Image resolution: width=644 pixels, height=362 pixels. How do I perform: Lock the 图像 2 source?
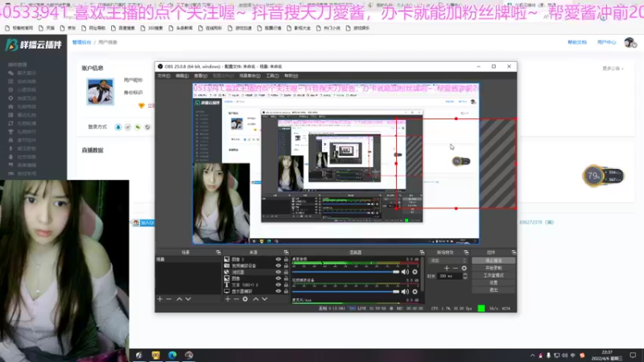pos(286,259)
